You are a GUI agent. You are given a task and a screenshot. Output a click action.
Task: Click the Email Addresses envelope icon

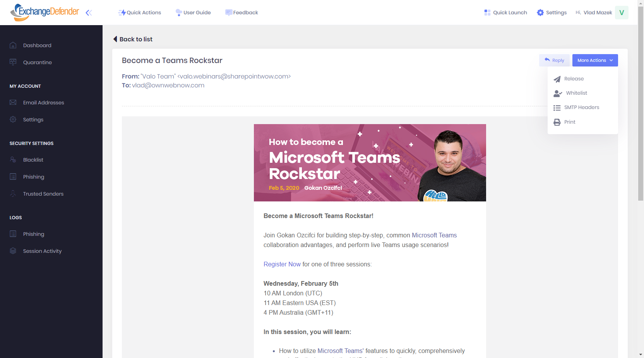[13, 102]
